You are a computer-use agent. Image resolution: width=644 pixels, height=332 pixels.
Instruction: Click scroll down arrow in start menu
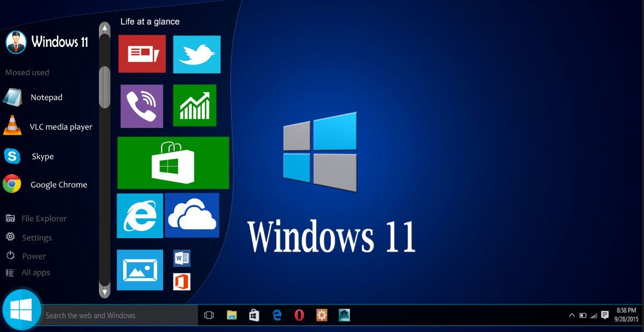coord(104,290)
